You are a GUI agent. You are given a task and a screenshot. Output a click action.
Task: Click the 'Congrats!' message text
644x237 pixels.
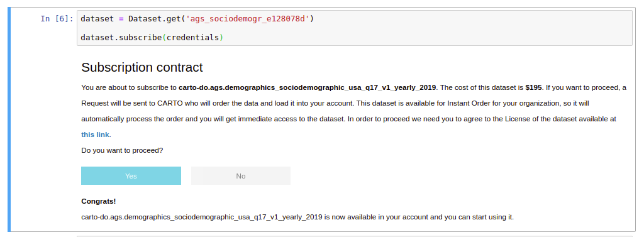[99, 201]
